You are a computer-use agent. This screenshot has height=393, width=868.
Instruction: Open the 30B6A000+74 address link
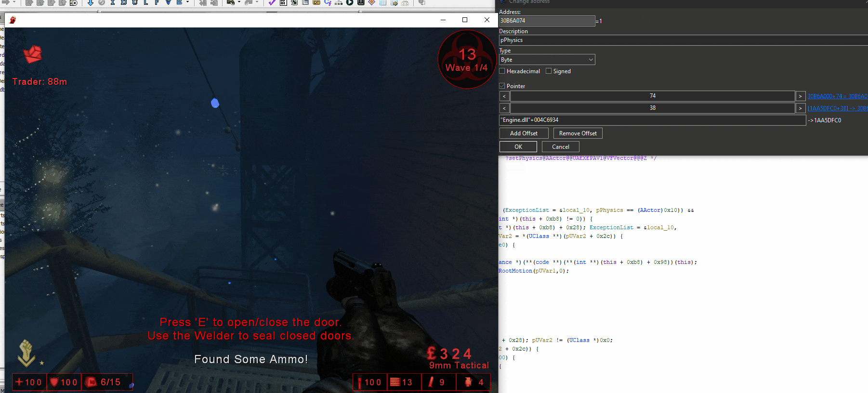[838, 96]
